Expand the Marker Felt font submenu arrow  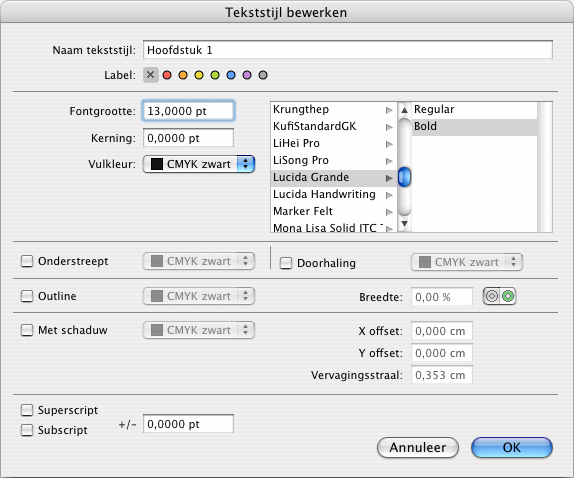pyautogui.click(x=389, y=212)
